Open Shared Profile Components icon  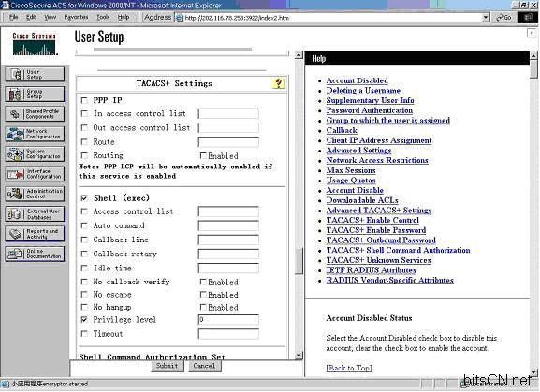[x=35, y=114]
